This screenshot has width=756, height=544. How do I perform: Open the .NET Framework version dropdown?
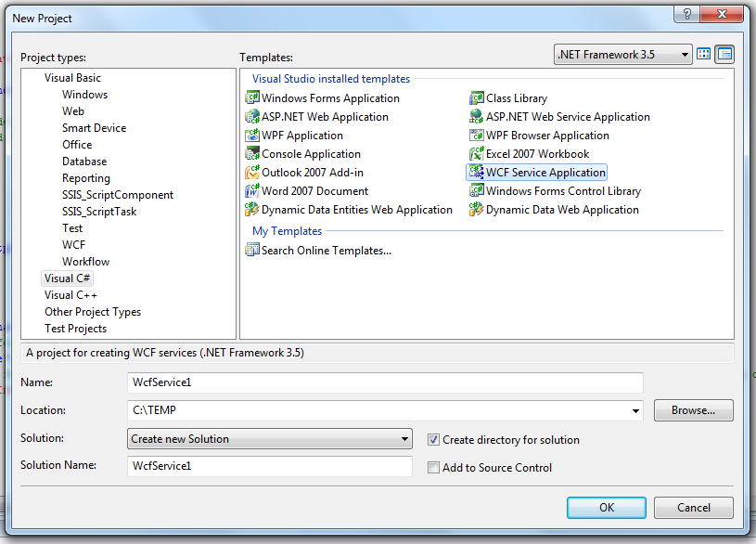click(684, 54)
